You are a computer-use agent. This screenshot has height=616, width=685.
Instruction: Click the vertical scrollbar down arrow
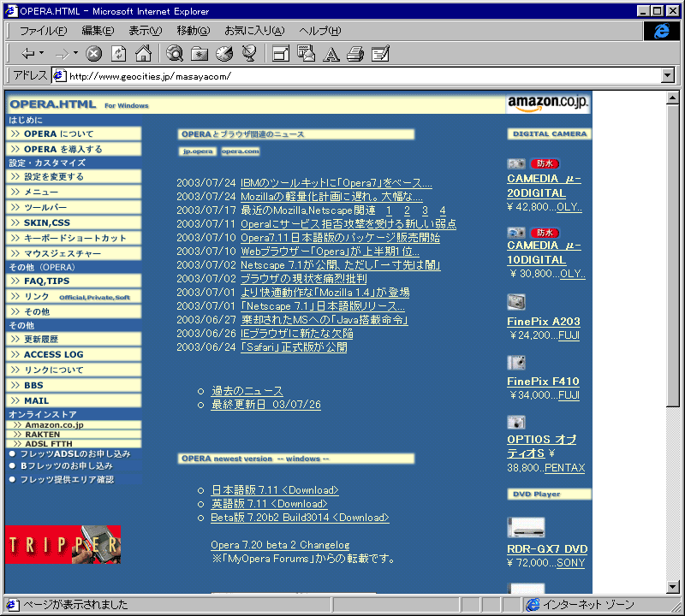[x=673, y=587]
